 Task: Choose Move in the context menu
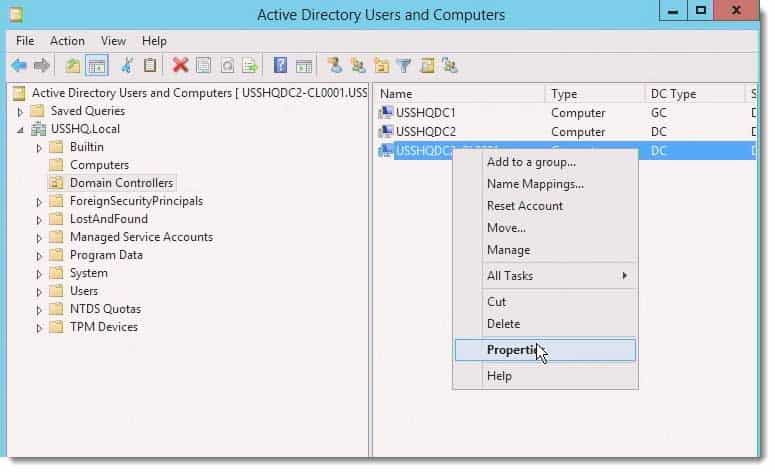545,228
